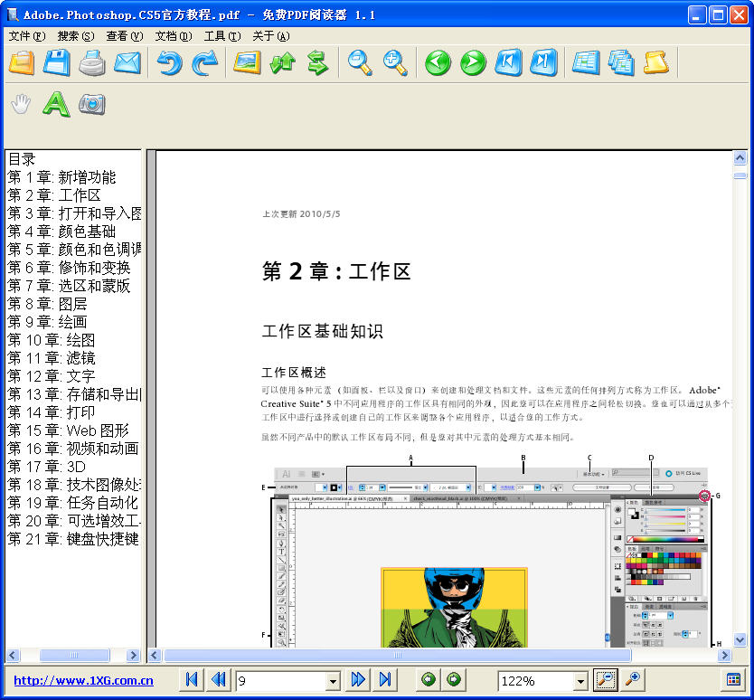754x700 pixels.
Task: Open a file with the folder icon
Action: pos(22,62)
